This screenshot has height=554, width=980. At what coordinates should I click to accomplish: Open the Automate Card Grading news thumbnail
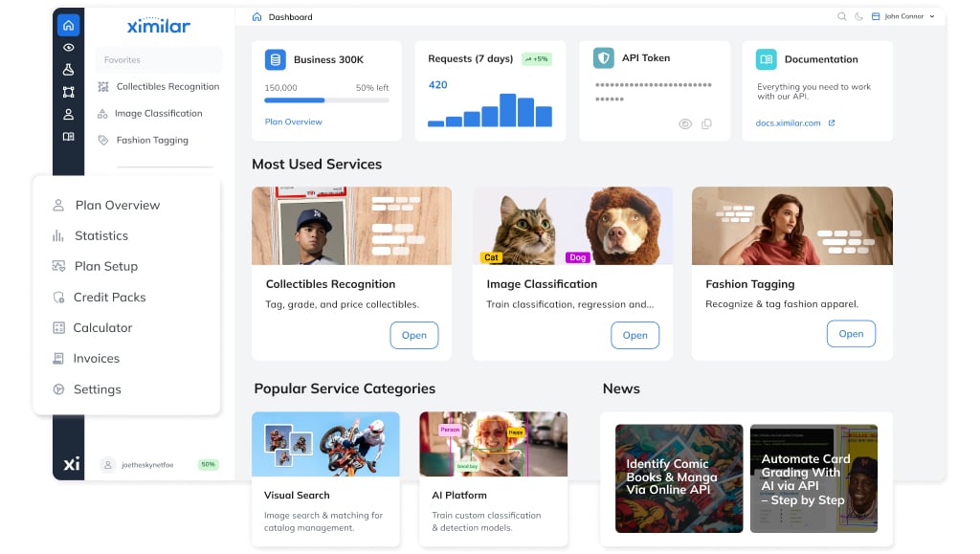tap(813, 478)
